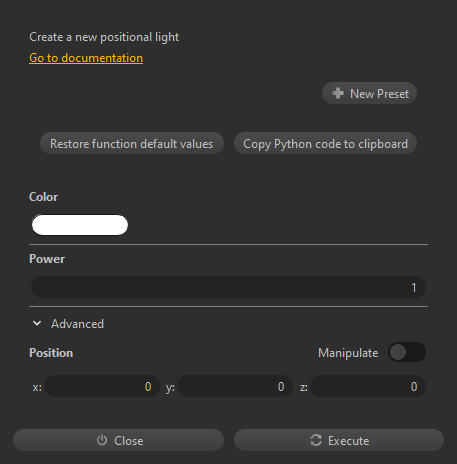Click into the Power value field

click(x=228, y=287)
